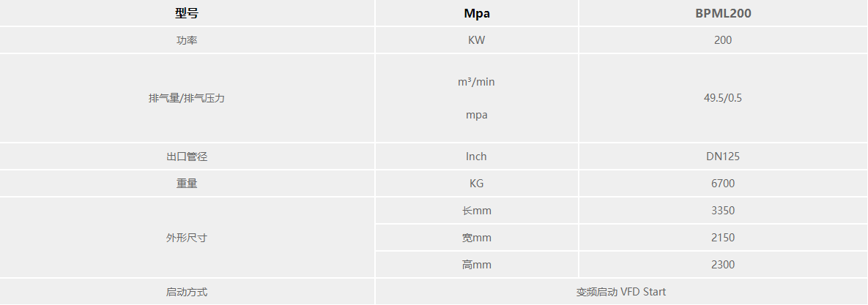Click the 变频启动 VFD Start cell
868x305 pixels.
coord(621,292)
